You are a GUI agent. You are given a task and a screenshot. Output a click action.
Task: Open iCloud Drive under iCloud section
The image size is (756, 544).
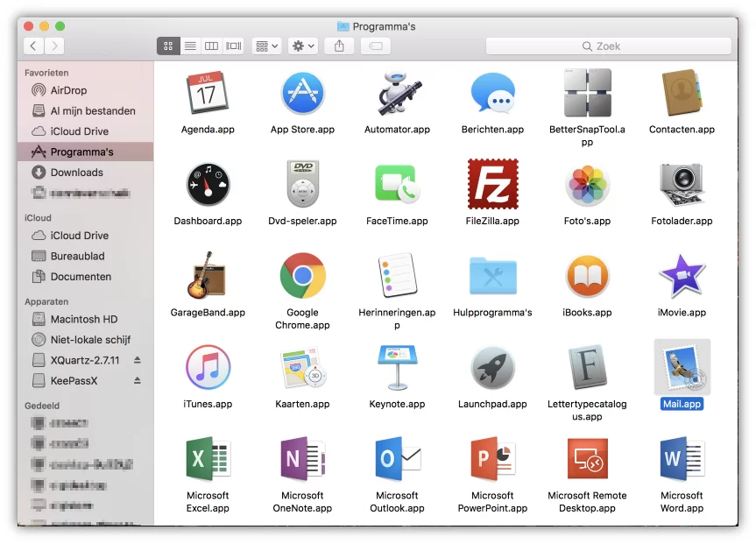tap(85, 236)
